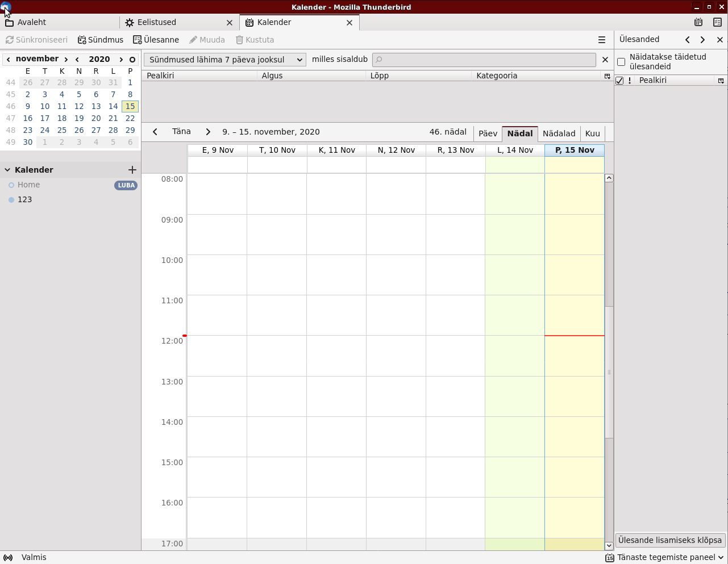Sort events by Algus column
Viewport: 728px width, 564px height.
(311, 76)
